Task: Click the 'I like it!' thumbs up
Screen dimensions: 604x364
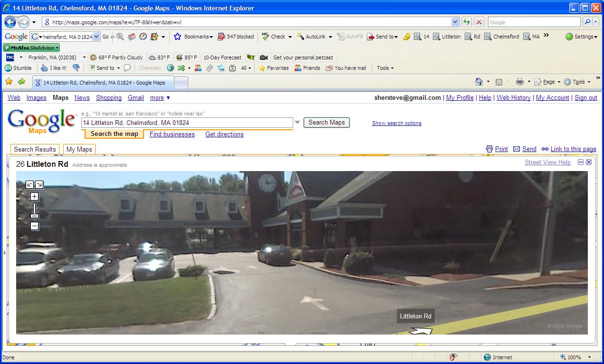Action: point(54,68)
